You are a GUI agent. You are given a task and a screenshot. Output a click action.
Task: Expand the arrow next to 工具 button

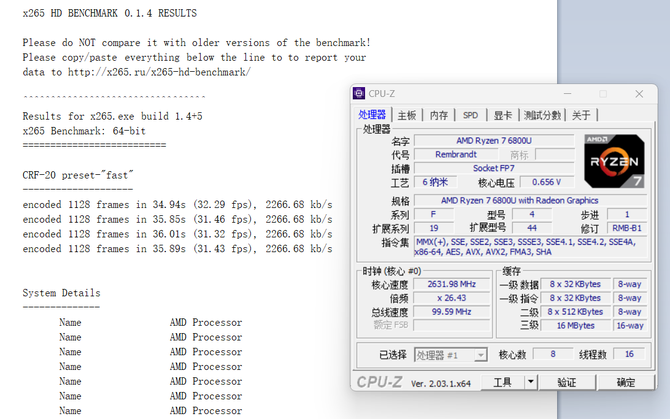[531, 382]
